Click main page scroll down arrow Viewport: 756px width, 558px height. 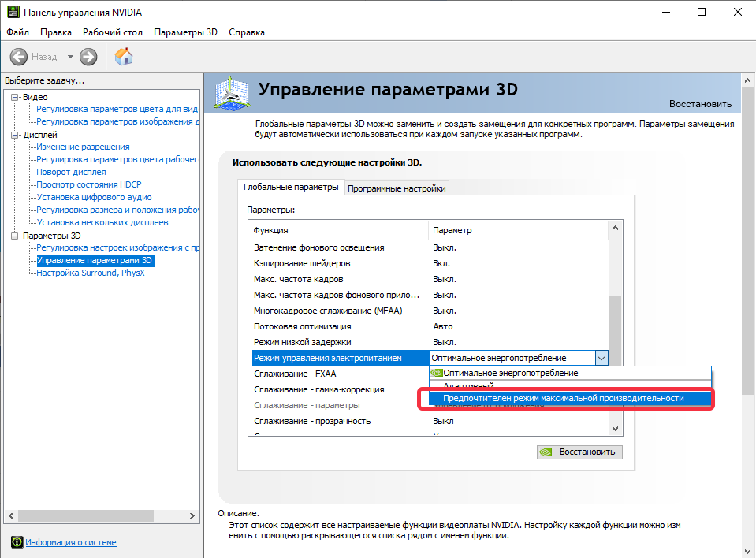tap(748, 551)
